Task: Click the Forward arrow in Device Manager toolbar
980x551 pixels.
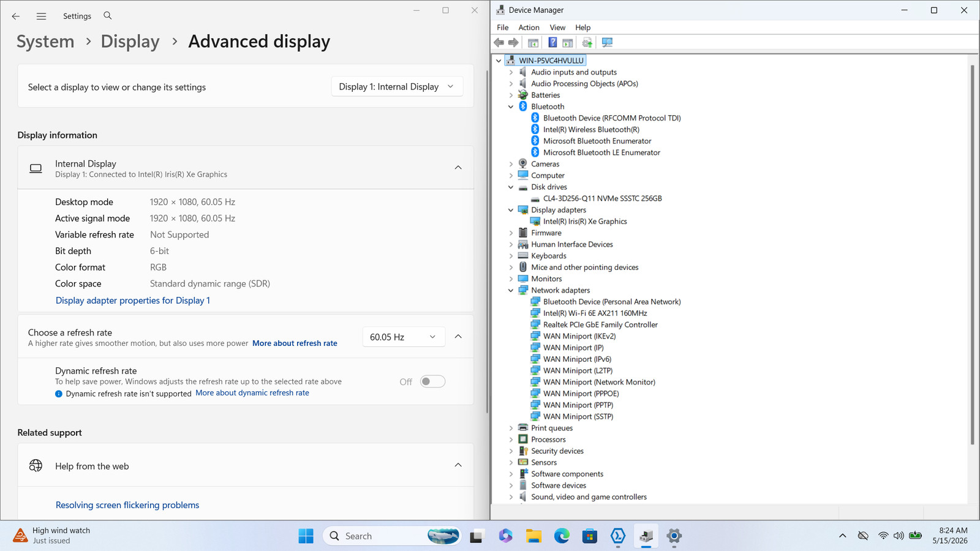Action: 514,42
